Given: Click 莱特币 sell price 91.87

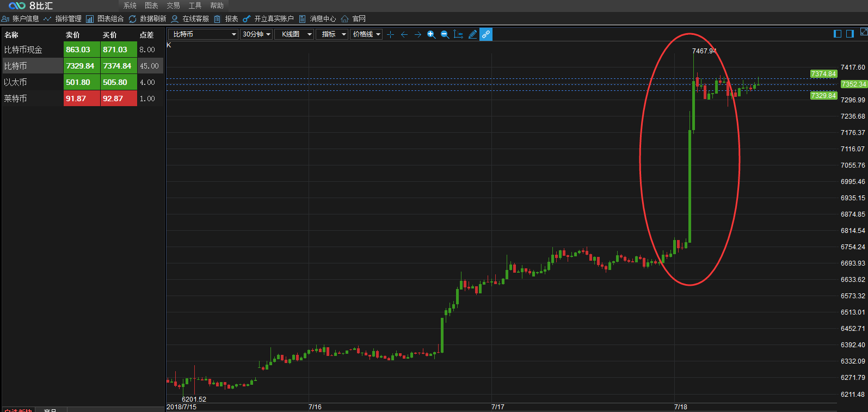Looking at the screenshot, I should (82, 99).
